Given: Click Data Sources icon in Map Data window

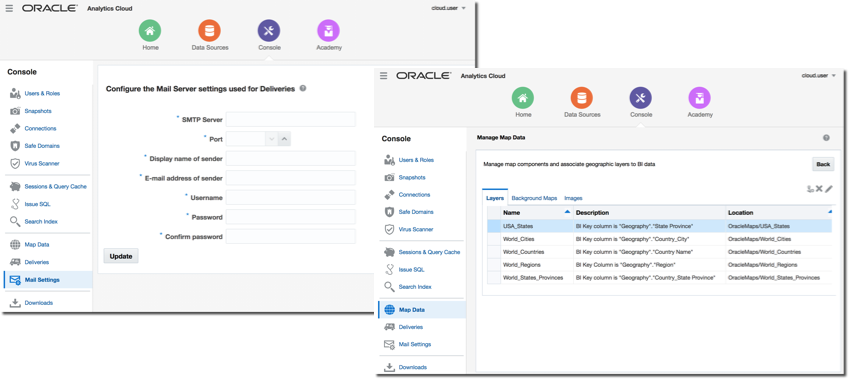Looking at the screenshot, I should click(x=582, y=98).
